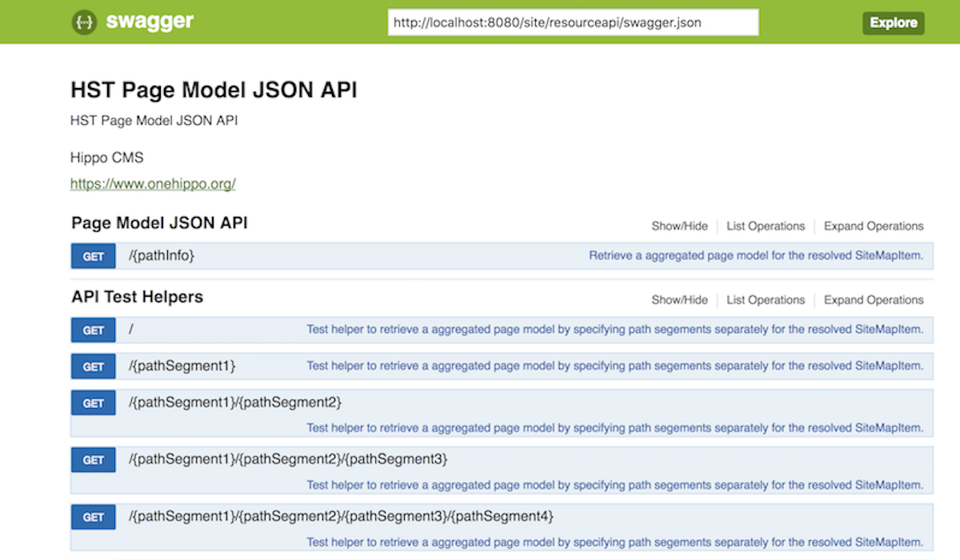Click the GET badge for the four-segment path
960x560 pixels.
coord(94,517)
